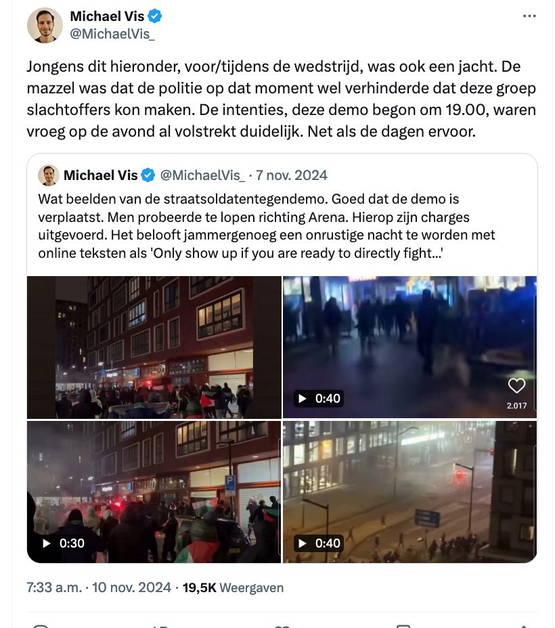The image size is (555, 628).
Task: Click the Michael Vis display name at top
Action: tap(107, 16)
